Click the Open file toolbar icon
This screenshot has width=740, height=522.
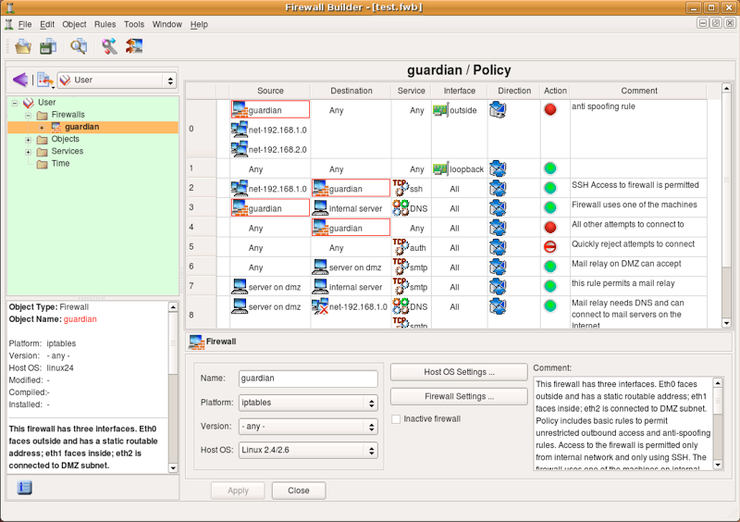point(23,46)
